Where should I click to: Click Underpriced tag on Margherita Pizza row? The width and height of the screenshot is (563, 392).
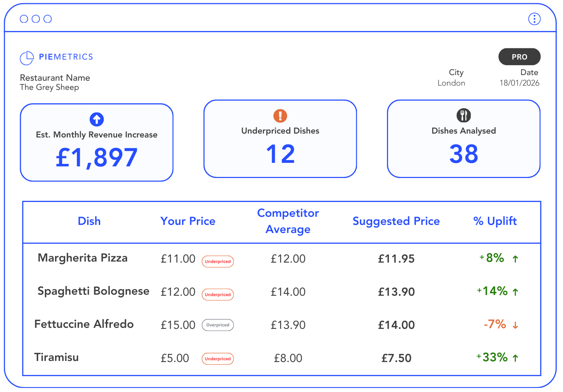click(x=218, y=262)
